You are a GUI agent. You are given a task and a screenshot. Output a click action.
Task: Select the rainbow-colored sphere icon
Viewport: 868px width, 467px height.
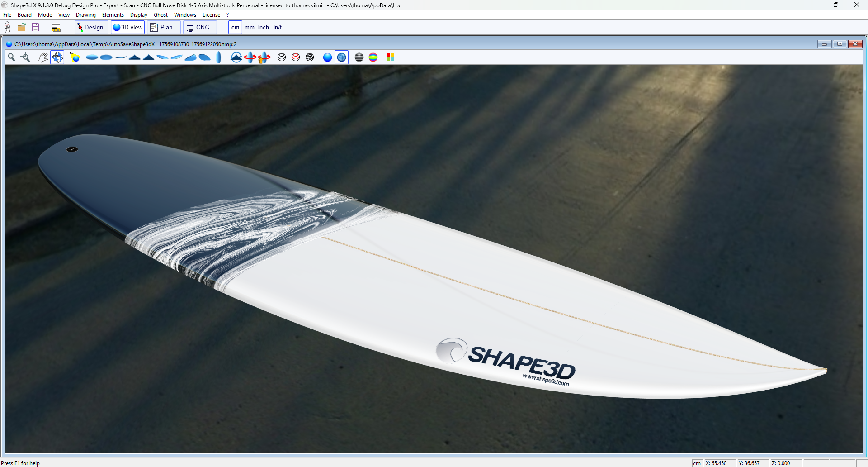[x=373, y=57]
